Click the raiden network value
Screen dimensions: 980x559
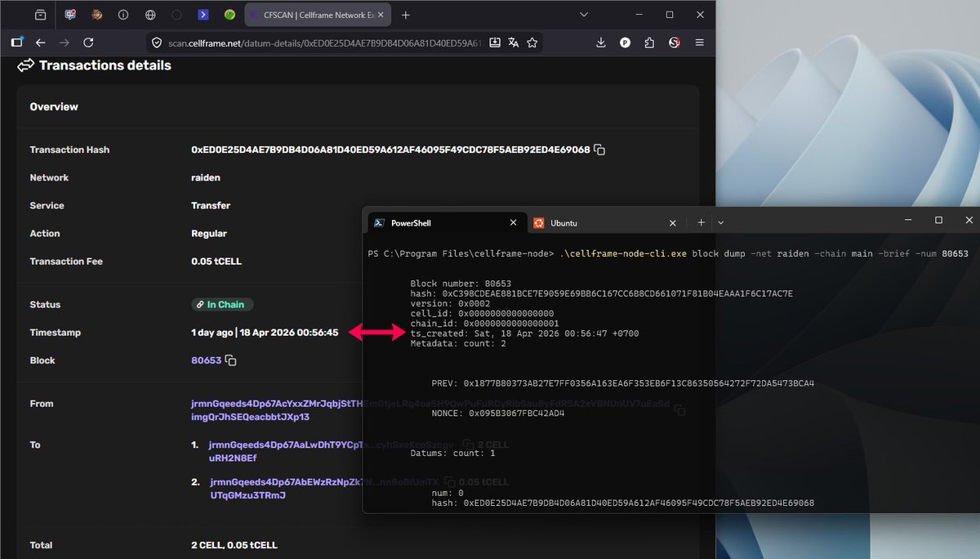[x=206, y=177]
